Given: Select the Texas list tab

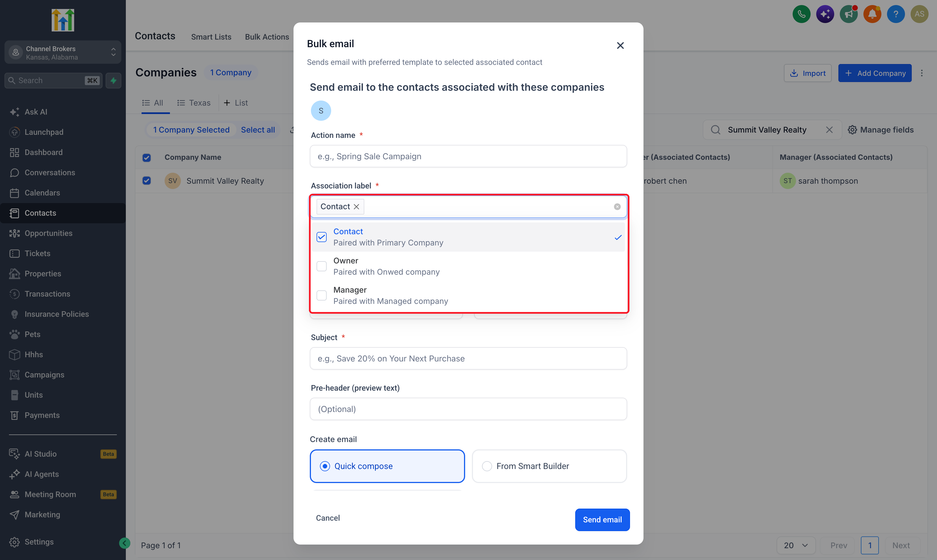Looking at the screenshot, I should [x=194, y=103].
